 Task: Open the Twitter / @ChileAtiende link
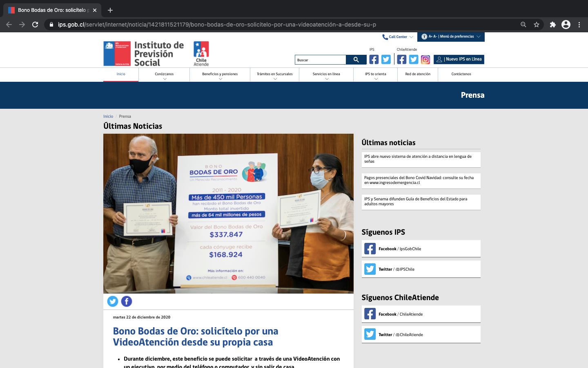[421, 334]
